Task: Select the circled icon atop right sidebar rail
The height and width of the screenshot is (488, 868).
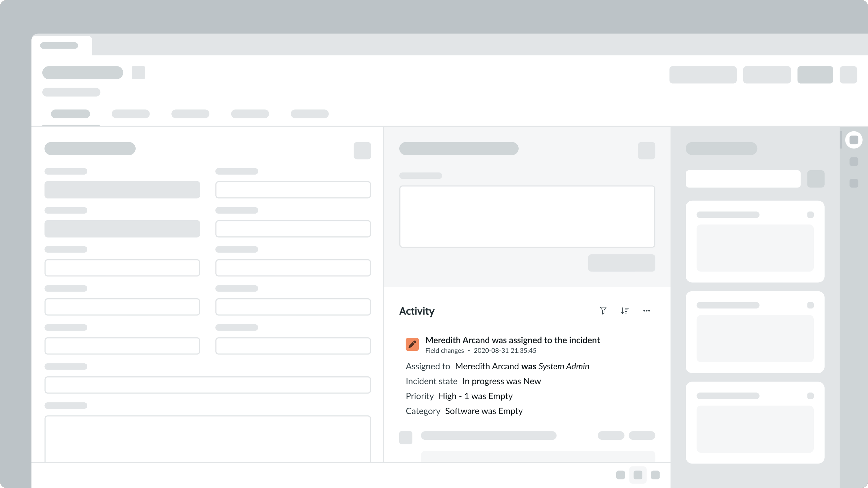Action: point(853,140)
